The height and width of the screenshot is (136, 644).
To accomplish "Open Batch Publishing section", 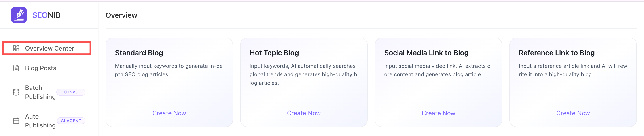I will point(40,92).
